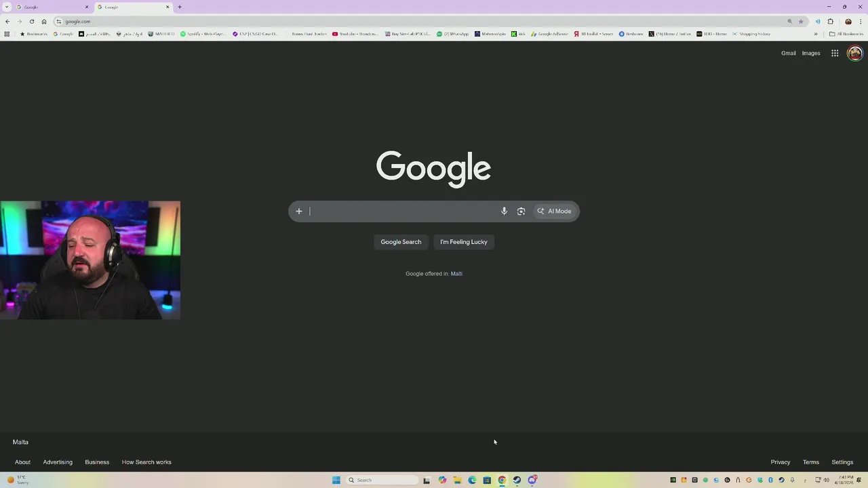
Task: Open the Bookmarks star folder
Action: tap(34, 34)
